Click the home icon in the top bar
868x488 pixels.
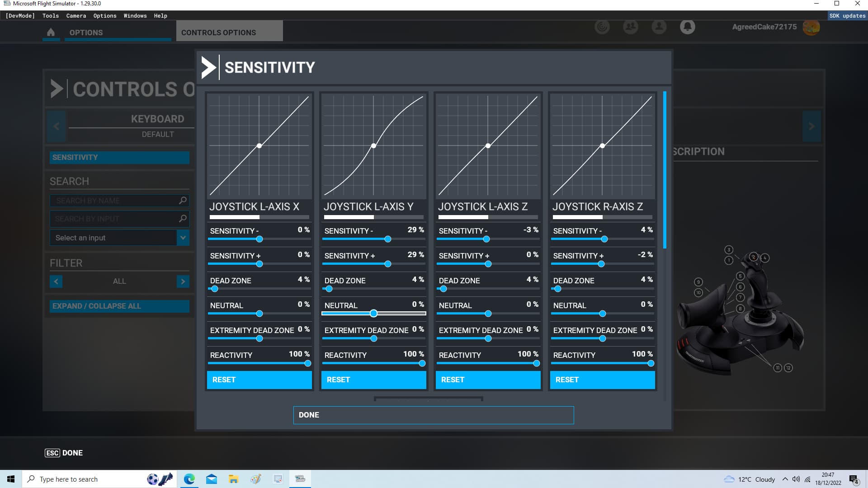[x=51, y=32]
